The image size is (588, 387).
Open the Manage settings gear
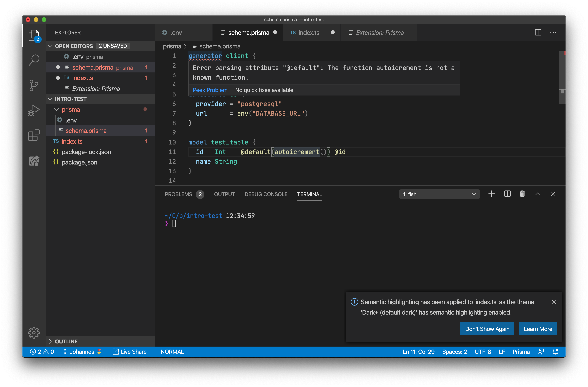[x=34, y=333]
